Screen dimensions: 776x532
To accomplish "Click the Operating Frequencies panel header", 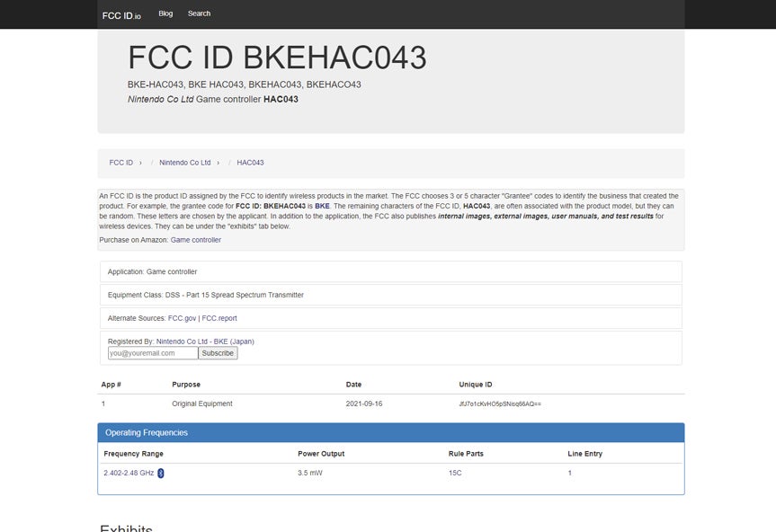I will coord(391,432).
